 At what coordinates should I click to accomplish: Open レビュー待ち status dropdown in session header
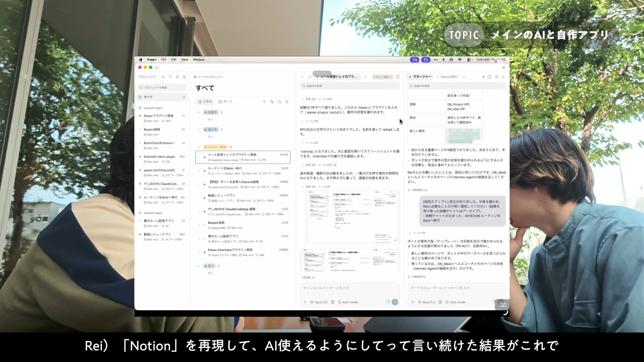coord(383,77)
